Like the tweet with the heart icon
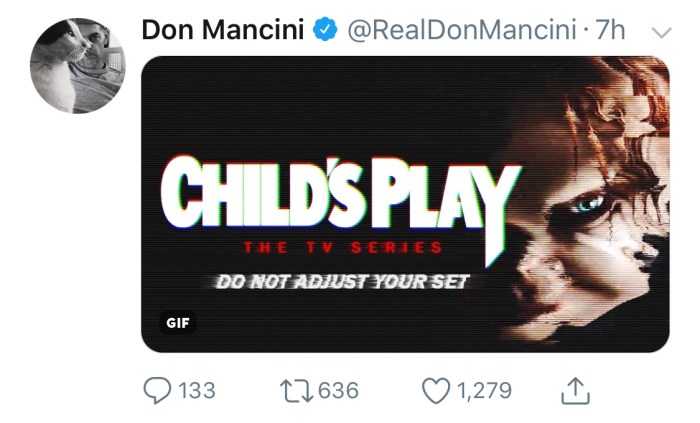The height and width of the screenshot is (423, 700). coord(436,390)
